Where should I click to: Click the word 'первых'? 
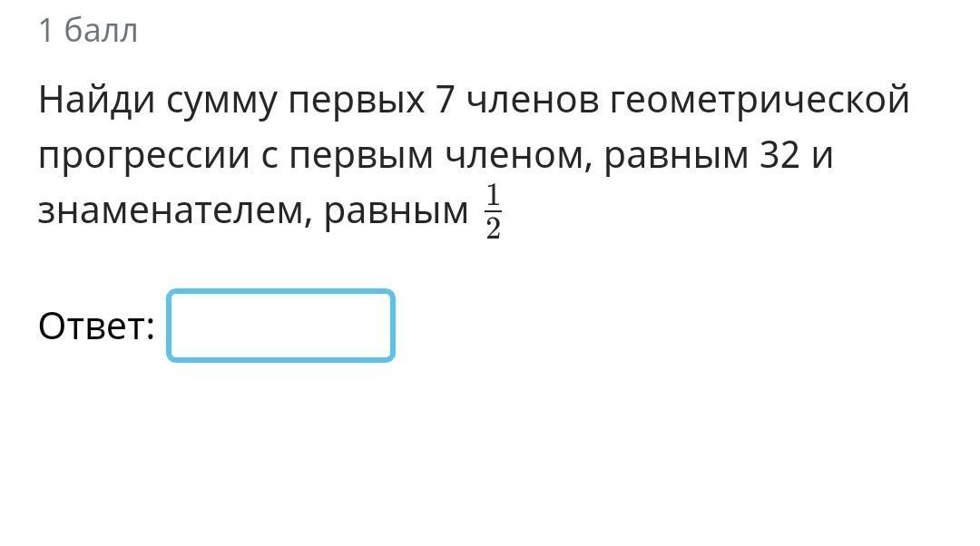click(357, 103)
